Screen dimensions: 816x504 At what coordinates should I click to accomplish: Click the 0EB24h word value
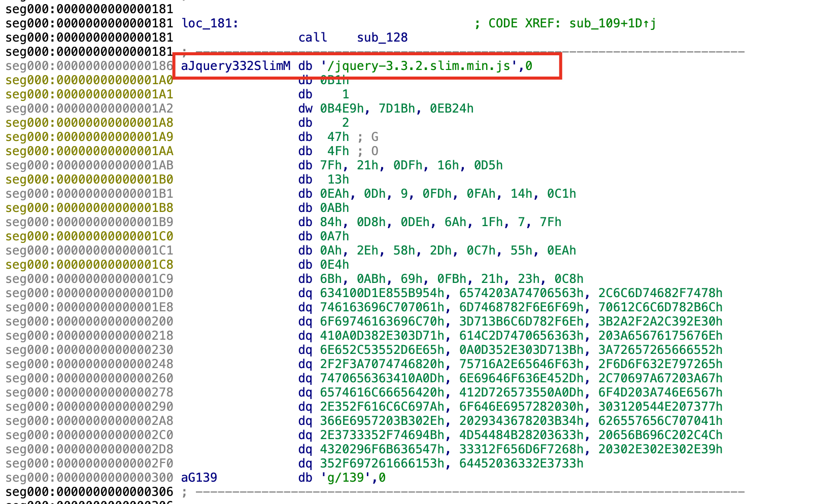(451, 109)
